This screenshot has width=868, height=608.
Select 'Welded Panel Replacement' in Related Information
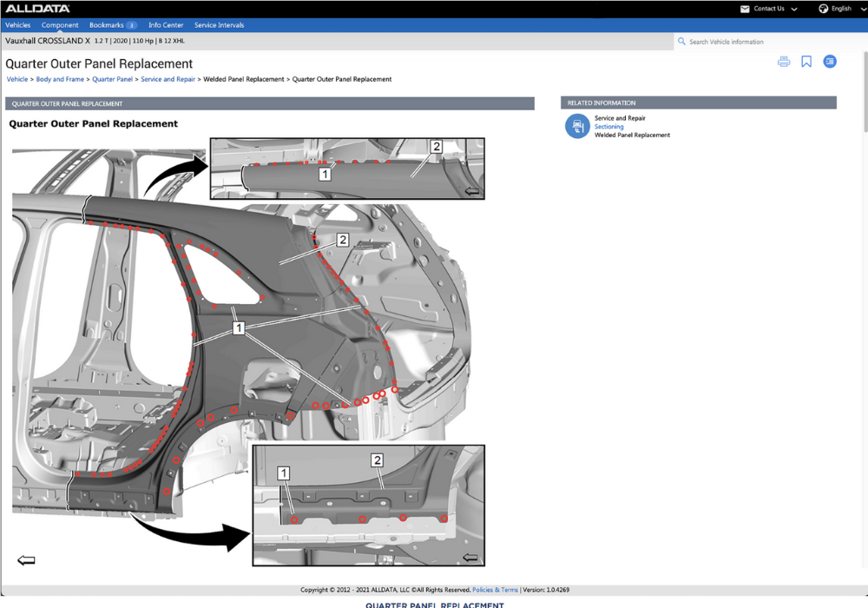632,135
